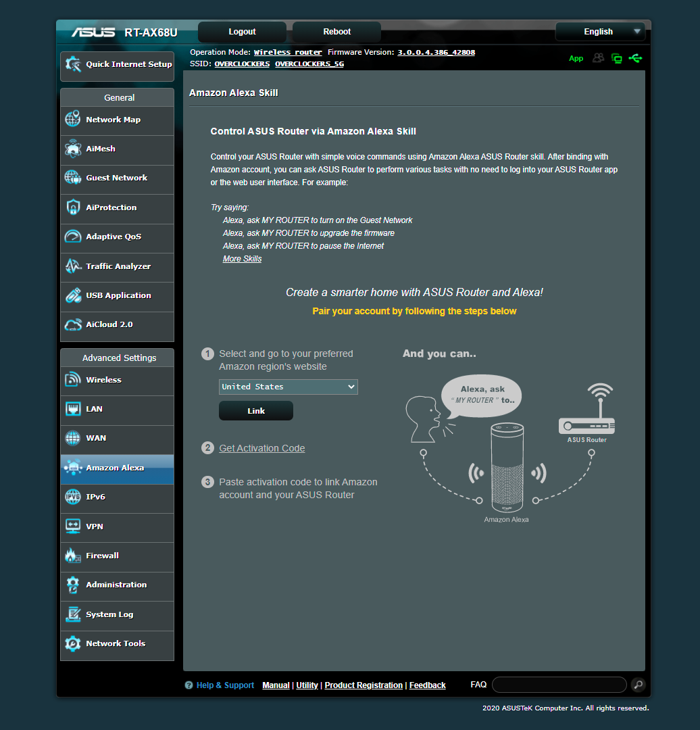The width and height of the screenshot is (700, 730).
Task: Open the Product Registration link
Action: click(364, 685)
